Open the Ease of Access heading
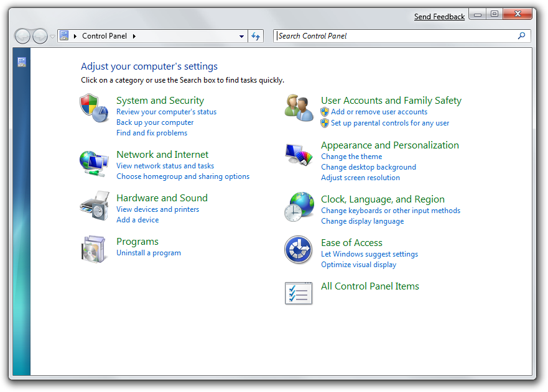Image resolution: width=548 pixels, height=392 pixels. (x=351, y=243)
